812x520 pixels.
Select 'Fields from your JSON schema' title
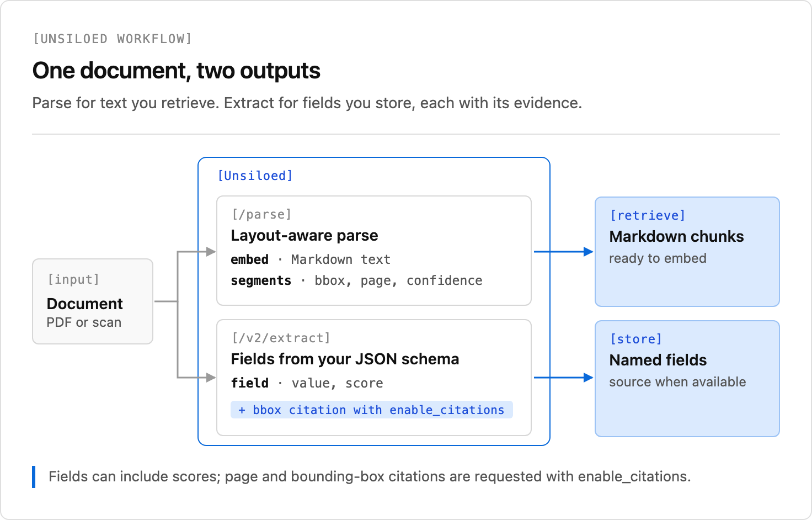point(345,359)
